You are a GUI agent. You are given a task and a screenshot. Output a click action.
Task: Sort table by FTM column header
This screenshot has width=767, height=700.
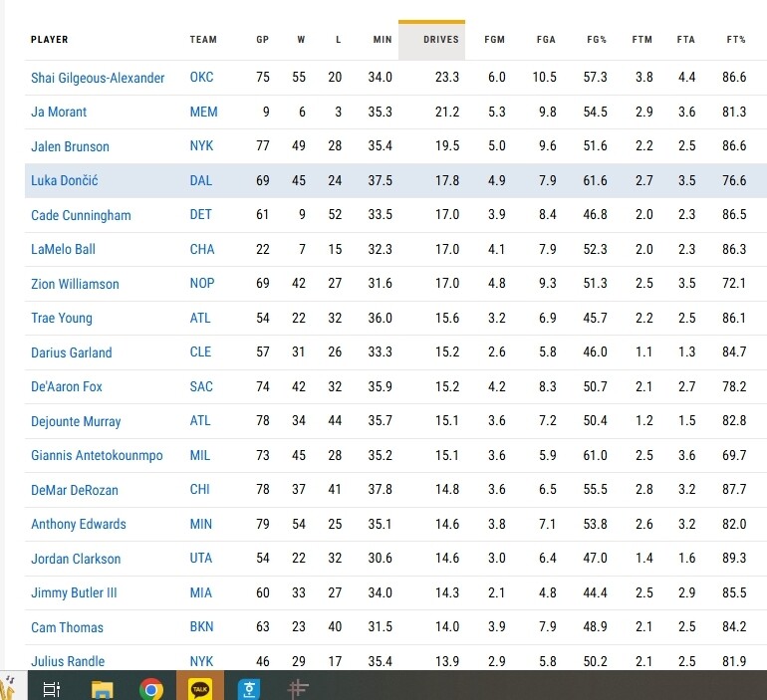pos(642,40)
